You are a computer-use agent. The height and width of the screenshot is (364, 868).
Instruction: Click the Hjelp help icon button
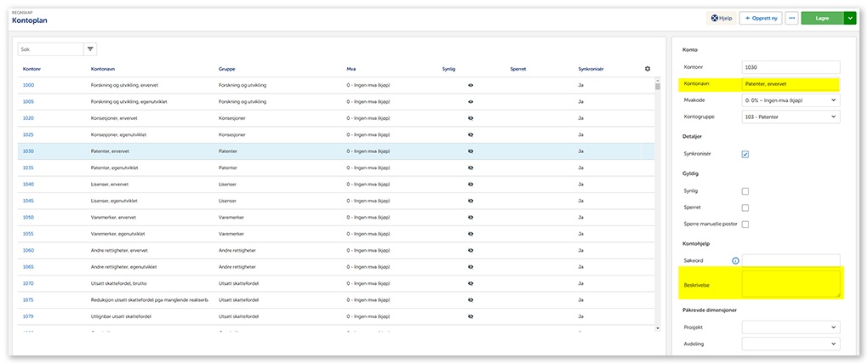point(721,18)
